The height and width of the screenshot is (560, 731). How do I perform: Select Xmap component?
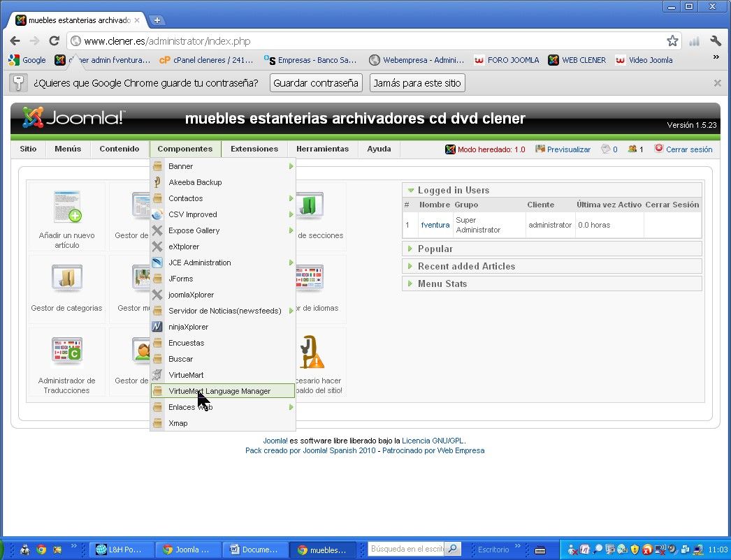pos(223,424)
